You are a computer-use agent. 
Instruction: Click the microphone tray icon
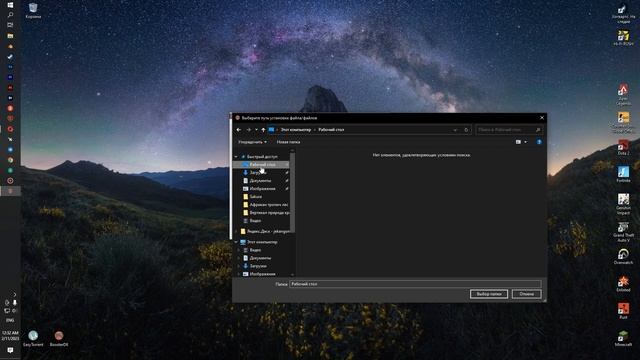(15, 302)
